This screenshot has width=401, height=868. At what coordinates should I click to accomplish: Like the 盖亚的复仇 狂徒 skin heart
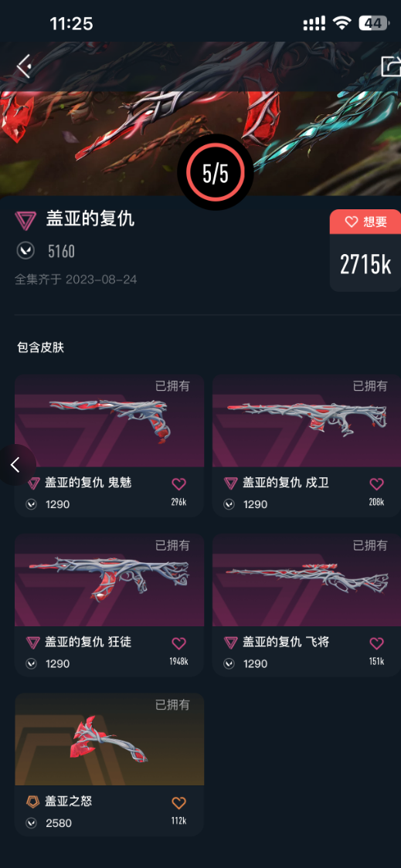point(179,643)
